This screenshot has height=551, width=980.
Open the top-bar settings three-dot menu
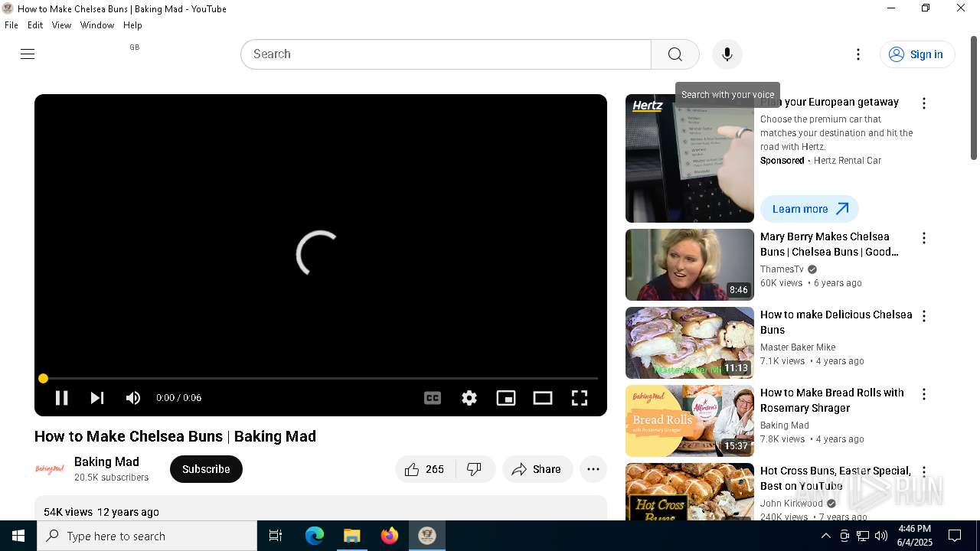[858, 54]
